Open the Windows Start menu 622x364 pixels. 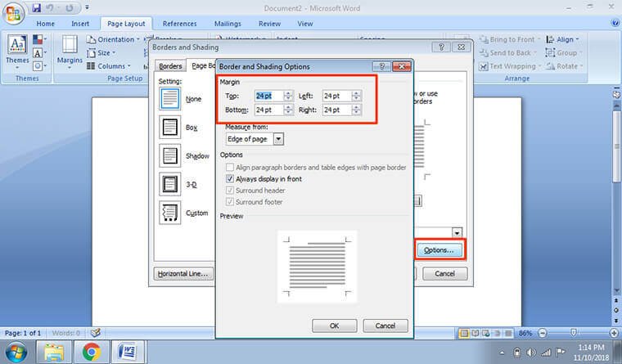click(16, 352)
